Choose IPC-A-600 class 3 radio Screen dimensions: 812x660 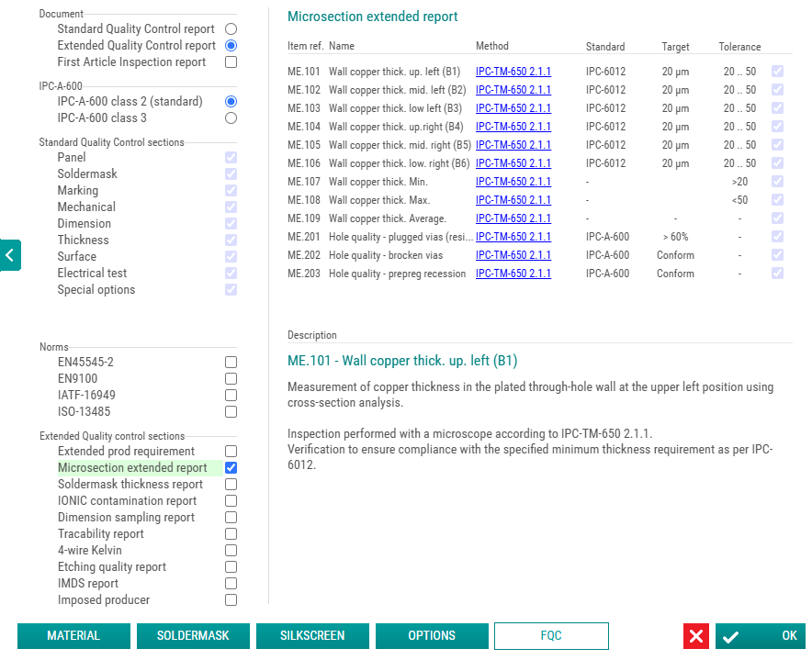pos(231,118)
